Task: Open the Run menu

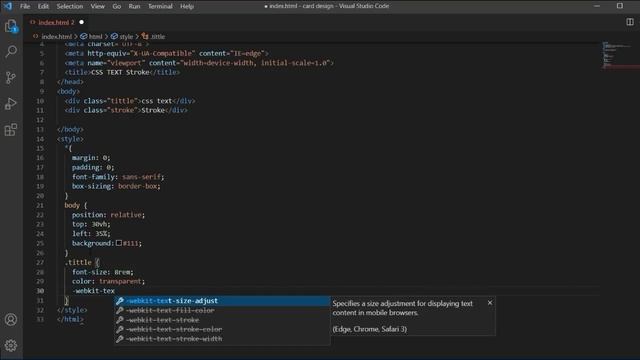Action: [134, 6]
